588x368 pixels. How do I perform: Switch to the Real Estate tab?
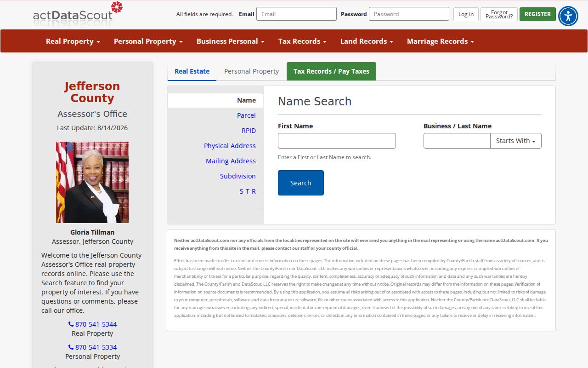pos(192,71)
